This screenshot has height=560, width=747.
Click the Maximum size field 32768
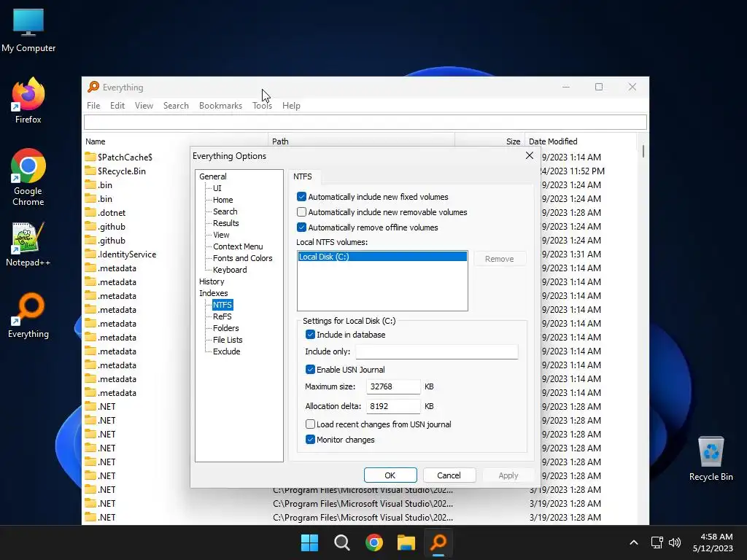(x=393, y=386)
